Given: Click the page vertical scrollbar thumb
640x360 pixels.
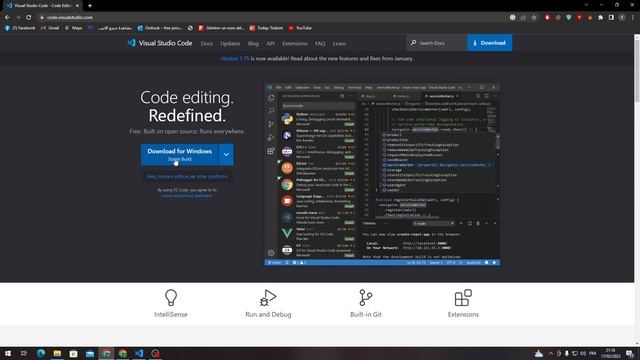Looking at the screenshot, I should point(637,70).
